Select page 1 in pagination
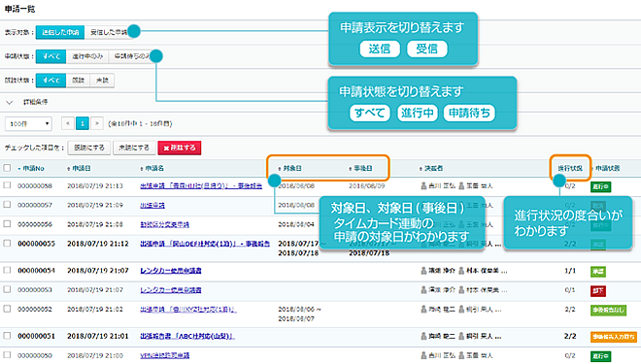This screenshot has height=364, width=641. coord(83,123)
